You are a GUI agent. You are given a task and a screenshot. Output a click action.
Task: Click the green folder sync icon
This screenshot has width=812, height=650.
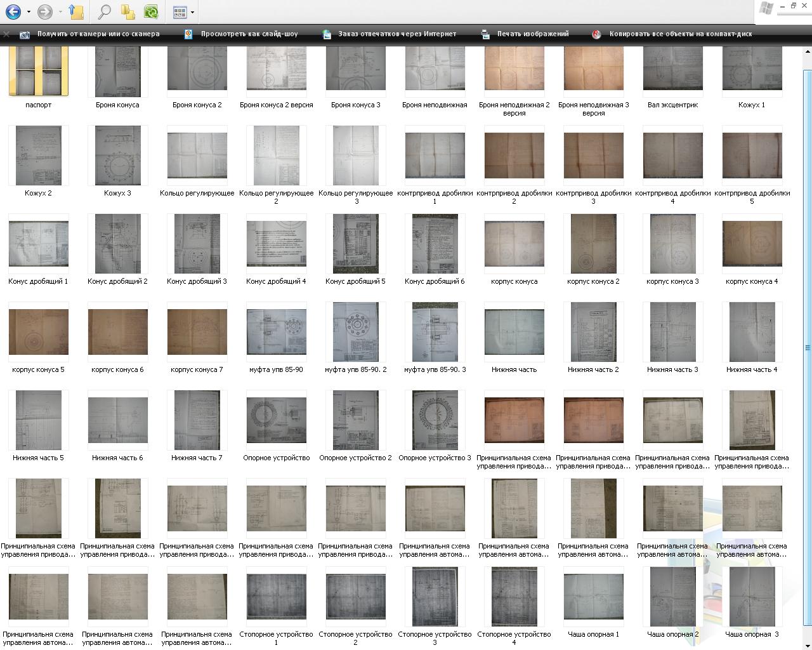(151, 11)
